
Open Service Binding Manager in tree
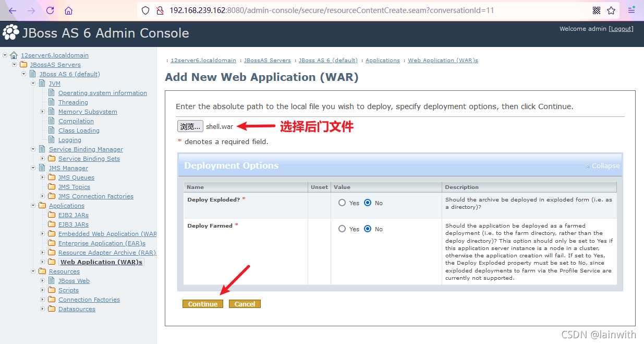(86, 149)
